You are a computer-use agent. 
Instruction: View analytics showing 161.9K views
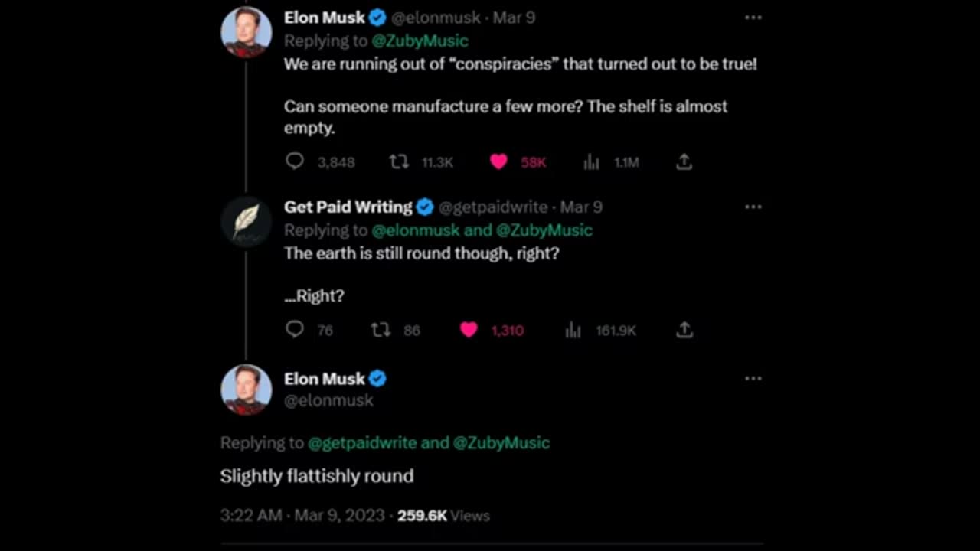coord(573,330)
